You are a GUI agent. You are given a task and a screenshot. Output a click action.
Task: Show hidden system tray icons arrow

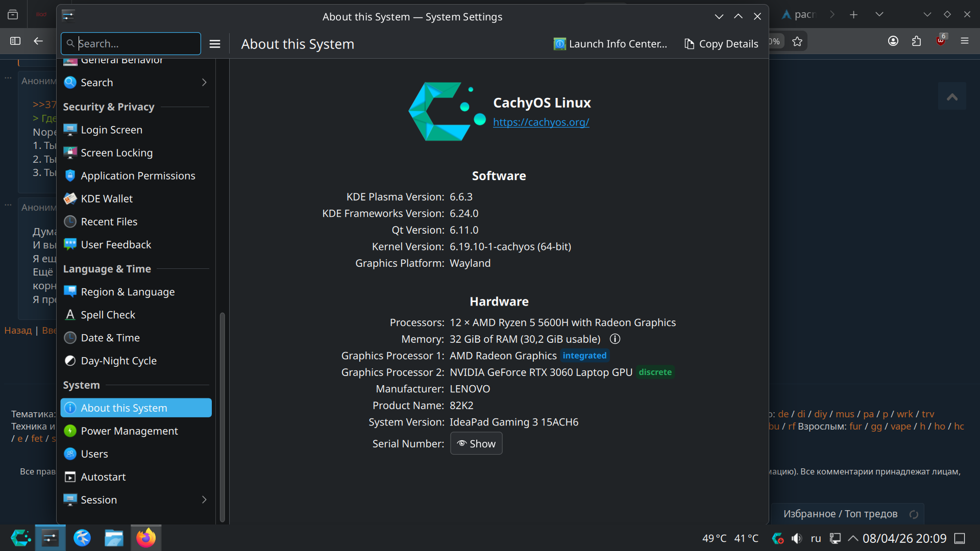(853, 538)
